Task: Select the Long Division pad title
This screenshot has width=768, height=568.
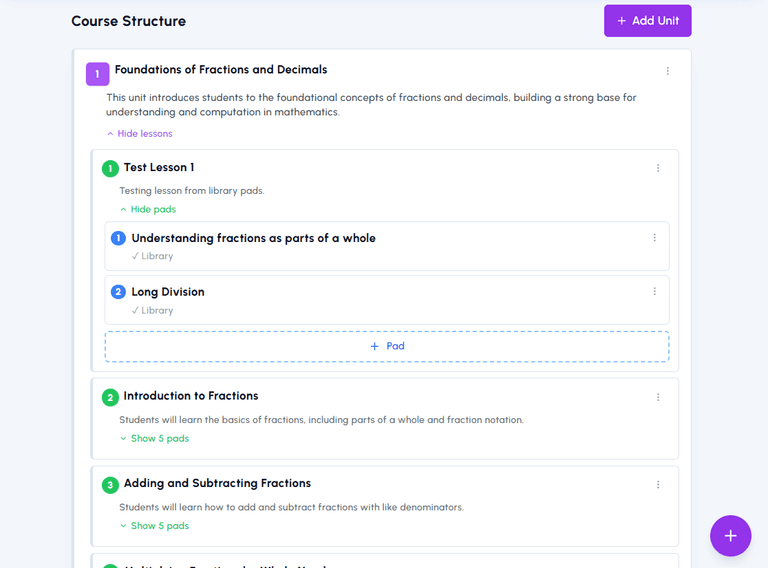Action: (x=168, y=292)
